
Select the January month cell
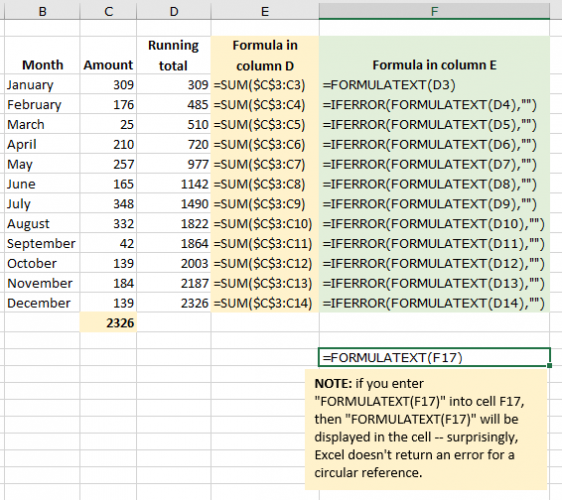(42, 85)
